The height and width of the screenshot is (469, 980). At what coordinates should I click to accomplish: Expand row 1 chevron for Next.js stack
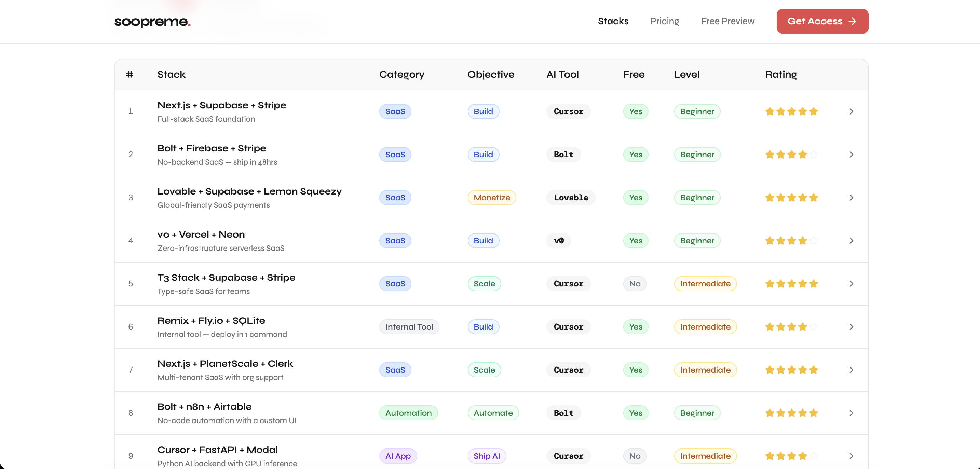tap(852, 111)
